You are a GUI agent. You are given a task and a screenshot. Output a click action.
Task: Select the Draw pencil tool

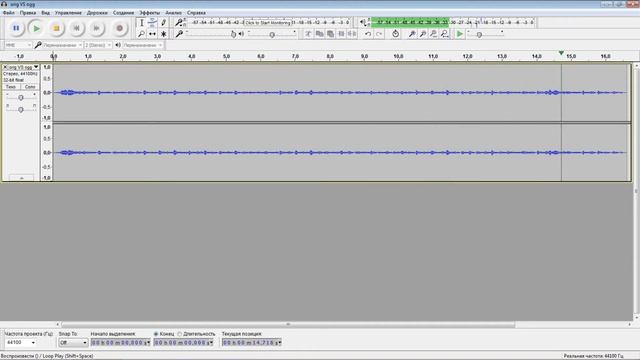pos(163,23)
